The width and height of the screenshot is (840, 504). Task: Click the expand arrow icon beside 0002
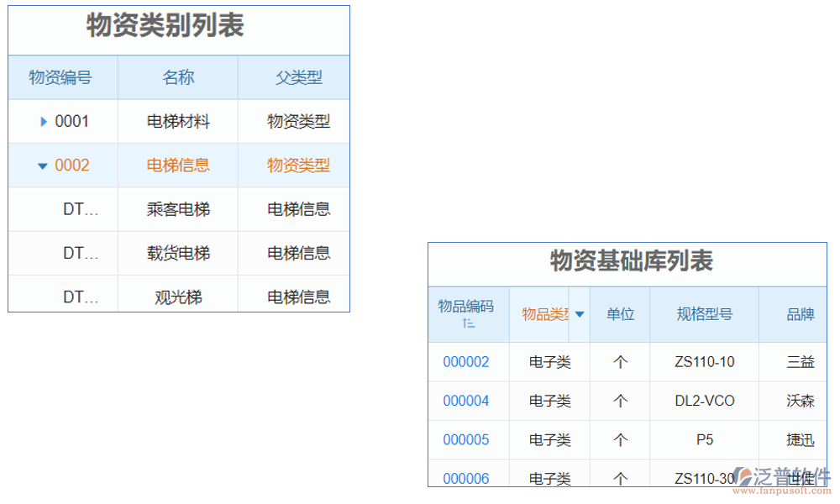point(42,165)
